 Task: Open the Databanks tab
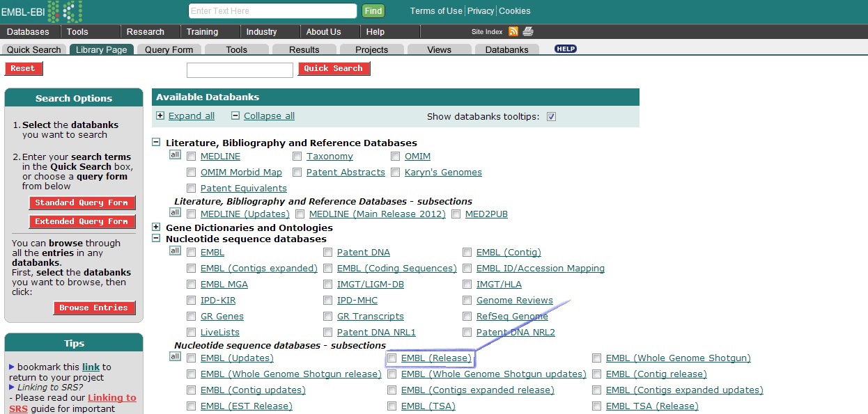click(x=507, y=49)
